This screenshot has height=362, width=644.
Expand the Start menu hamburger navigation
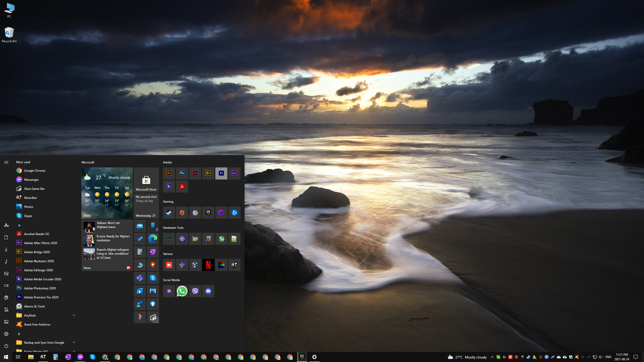6,162
